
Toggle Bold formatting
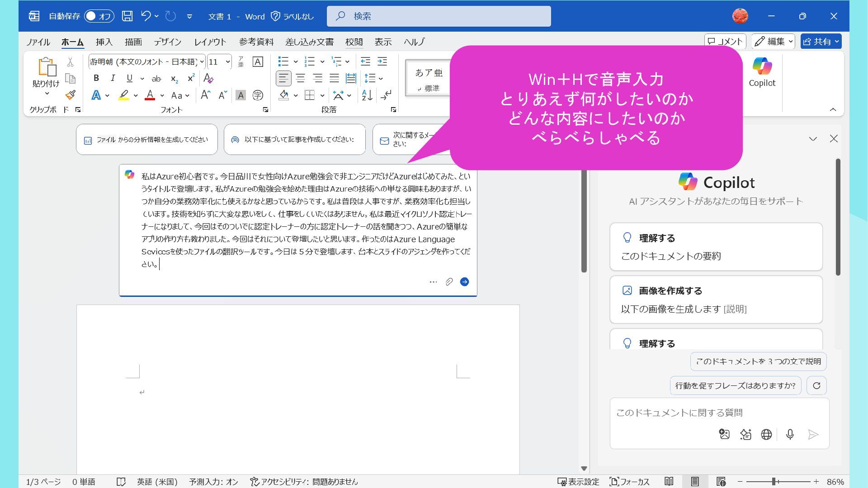[x=96, y=78]
